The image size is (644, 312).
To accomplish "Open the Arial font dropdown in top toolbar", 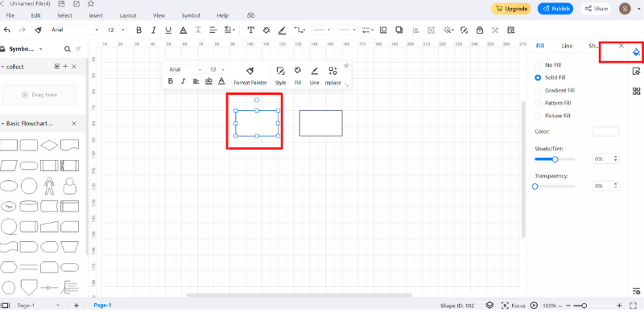I will [75, 30].
